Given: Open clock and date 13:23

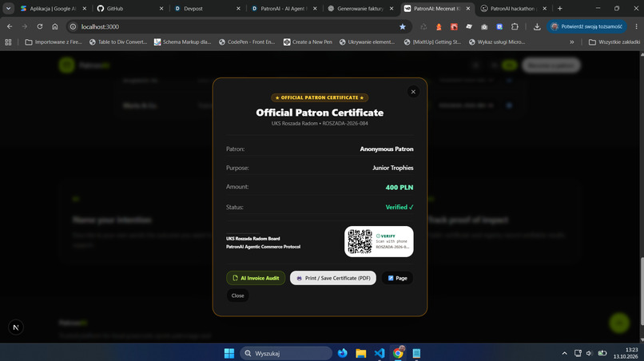Looking at the screenshot, I should (626, 353).
